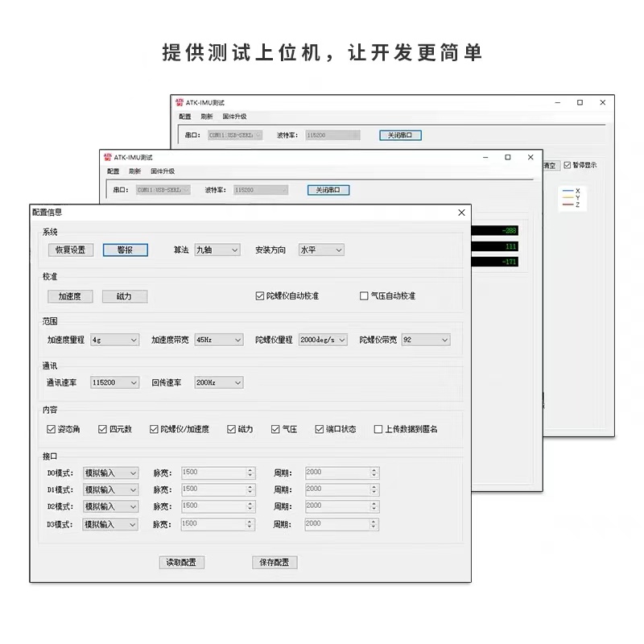Click the ATK-IMU app icon on the topmost window
Viewport: 644px width, 644px height.
(178, 102)
